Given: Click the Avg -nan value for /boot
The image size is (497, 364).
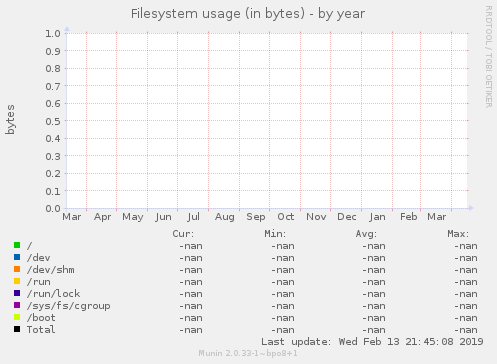Looking at the screenshot, I should coord(374,318).
